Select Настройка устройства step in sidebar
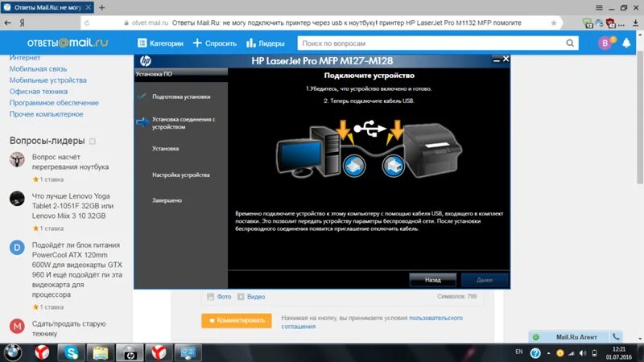The width and height of the screenshot is (644, 362). [180, 175]
